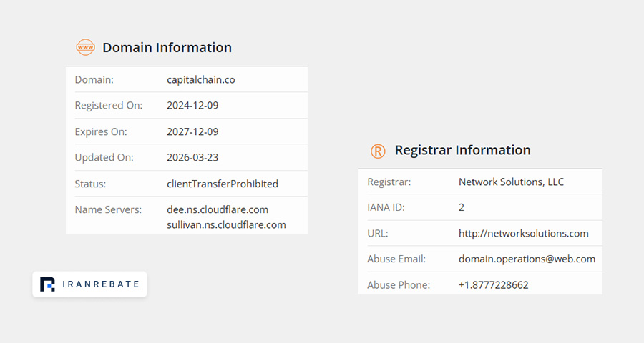Viewport: 644px width, 343px height.
Task: Click the Name Servers label
Action: [108, 209]
